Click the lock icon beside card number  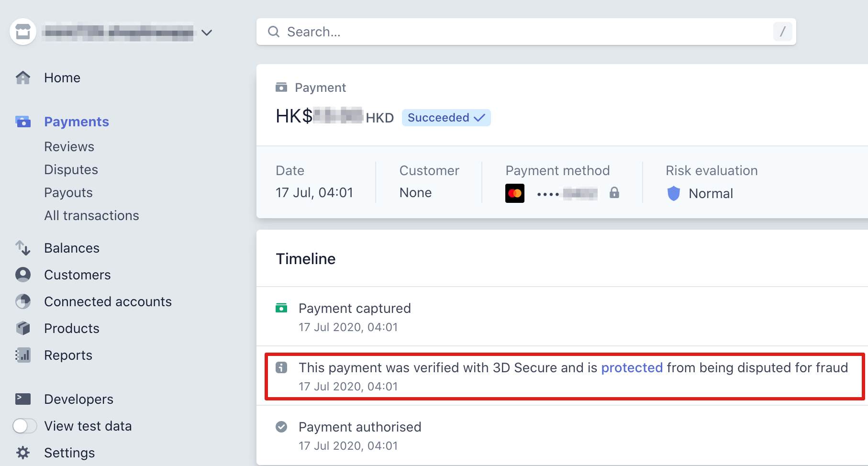[x=614, y=193]
